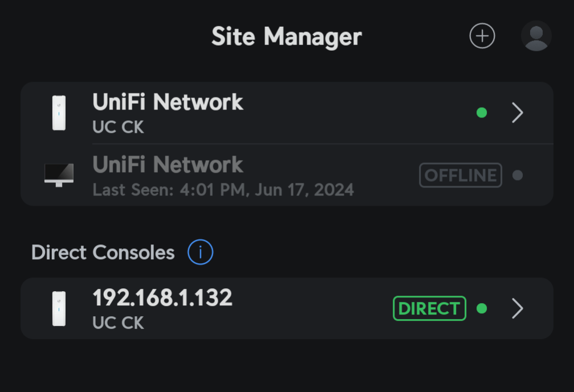The width and height of the screenshot is (574, 392).
Task: Click Last Seen 4:01 PM timestamp text
Action: tap(223, 190)
